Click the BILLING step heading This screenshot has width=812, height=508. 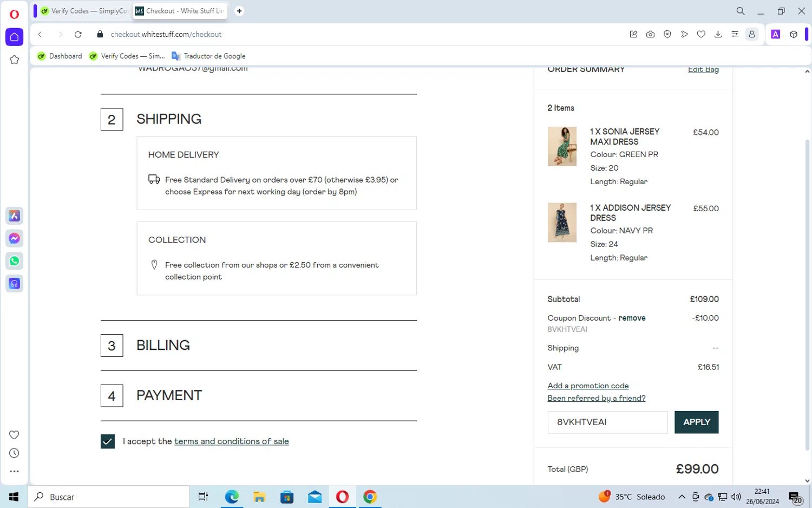tap(163, 345)
